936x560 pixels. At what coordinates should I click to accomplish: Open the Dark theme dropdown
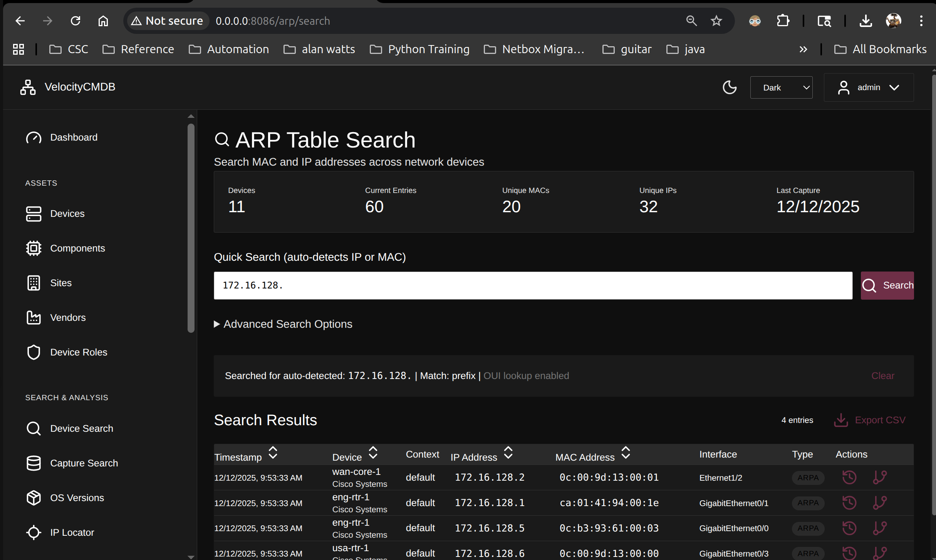tap(781, 87)
